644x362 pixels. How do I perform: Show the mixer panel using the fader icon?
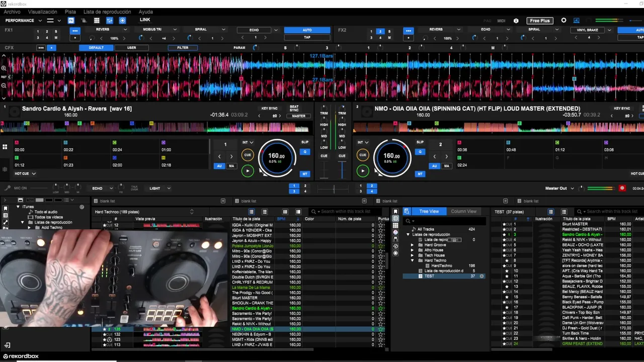(109, 21)
